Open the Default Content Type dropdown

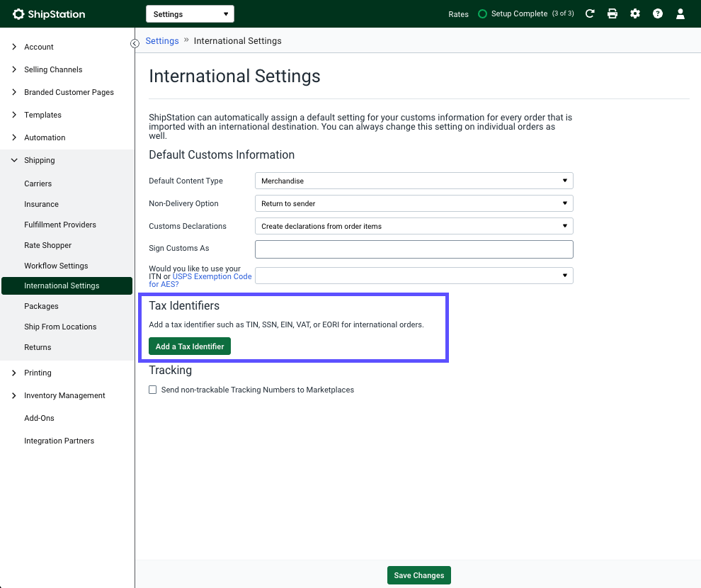[414, 181]
